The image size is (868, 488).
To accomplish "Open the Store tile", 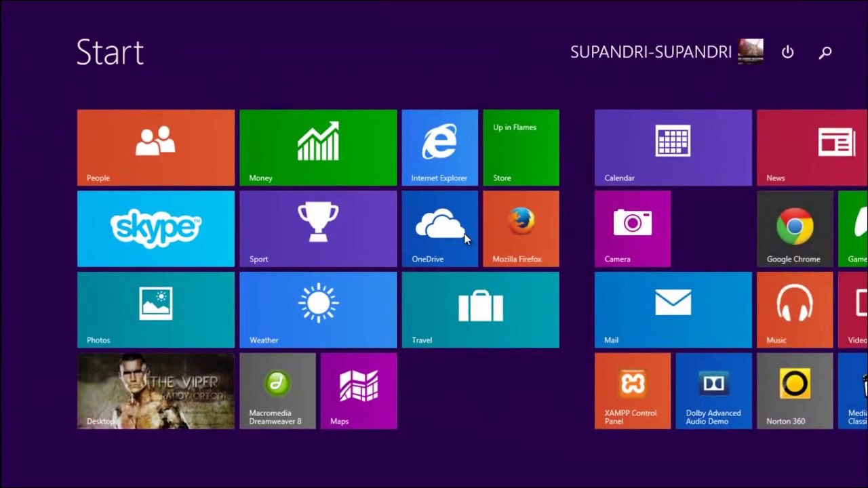I will click(x=521, y=148).
